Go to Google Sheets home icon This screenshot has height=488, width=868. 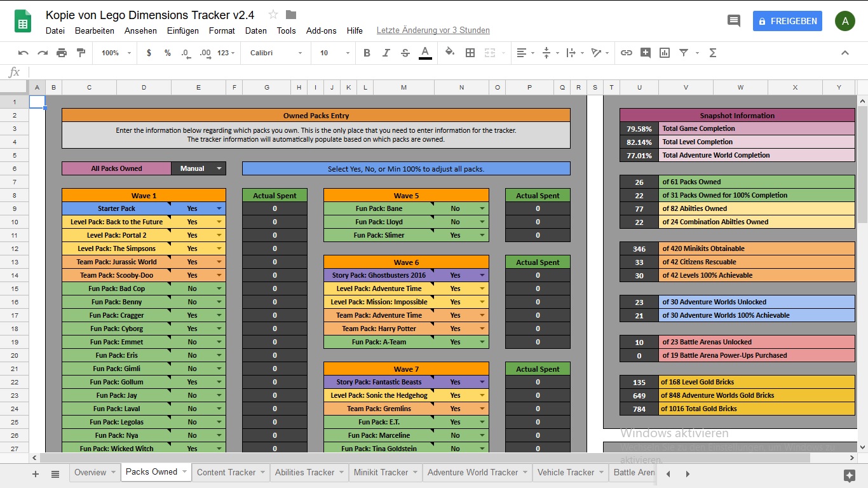[x=24, y=22]
